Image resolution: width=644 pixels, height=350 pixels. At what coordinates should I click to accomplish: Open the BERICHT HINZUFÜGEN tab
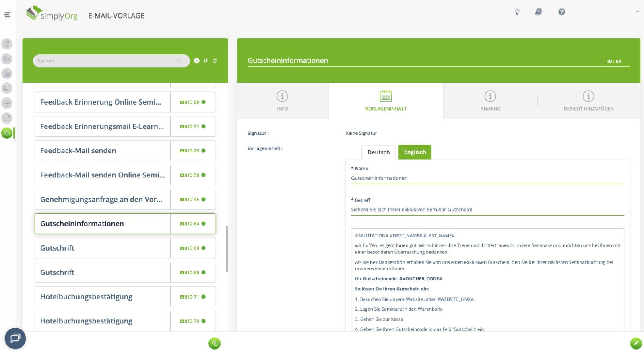588,101
